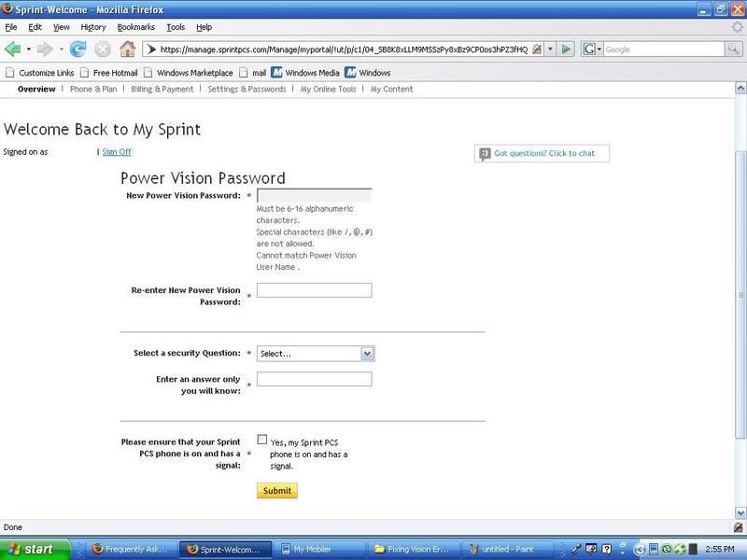Switch to the My Content tab
Screen dimensions: 747x560
(391, 89)
